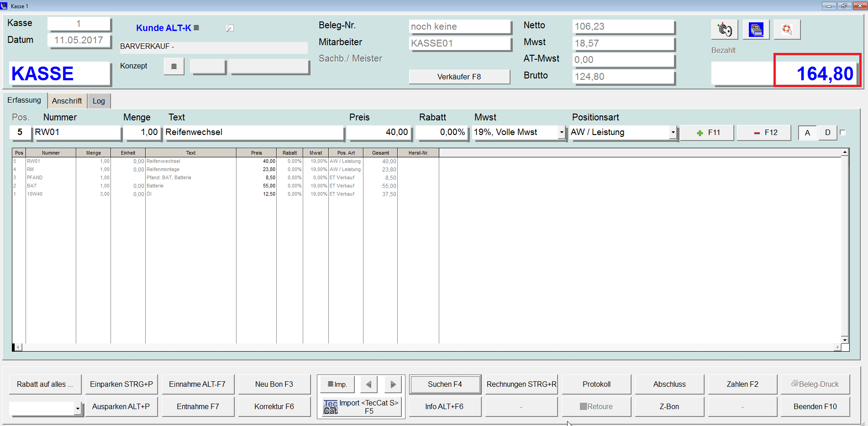Click Ausparken ALT+P button

121,407
